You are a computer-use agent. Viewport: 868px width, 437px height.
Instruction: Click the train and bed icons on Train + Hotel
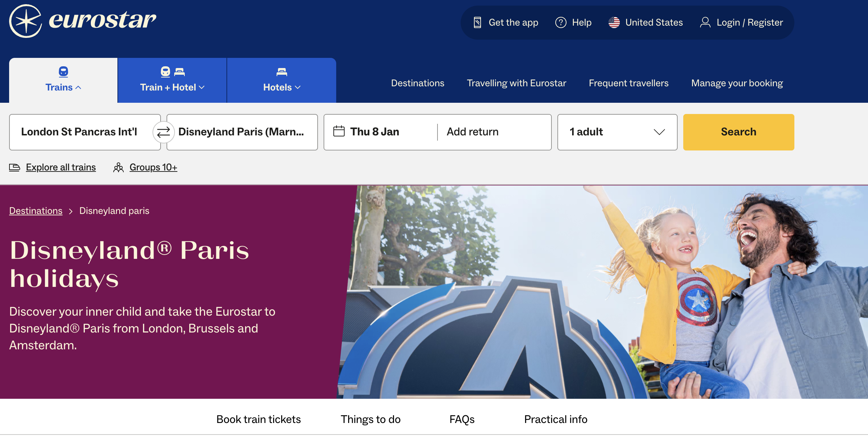click(x=172, y=71)
